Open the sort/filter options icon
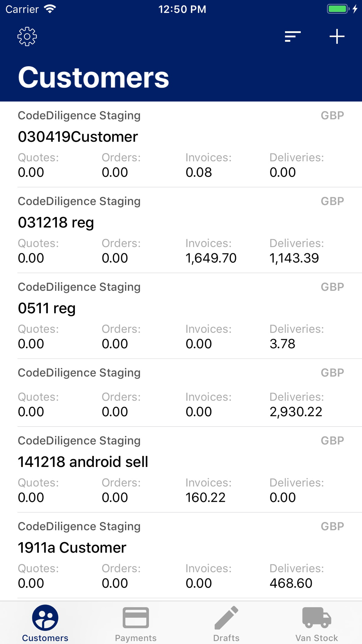The image size is (362, 644). tap(292, 37)
